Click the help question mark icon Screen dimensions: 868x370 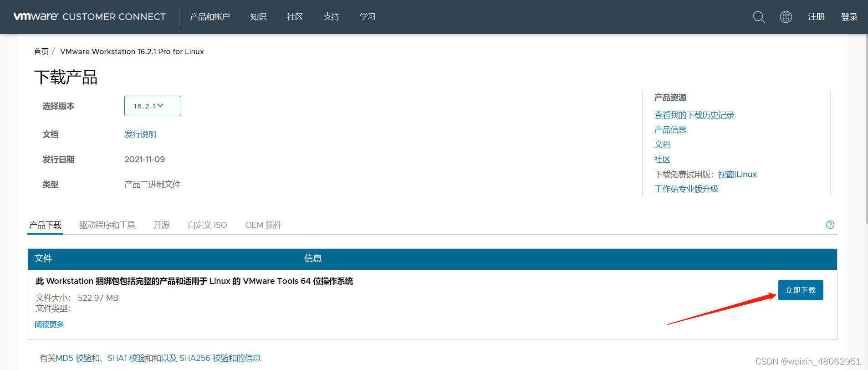coord(830,225)
